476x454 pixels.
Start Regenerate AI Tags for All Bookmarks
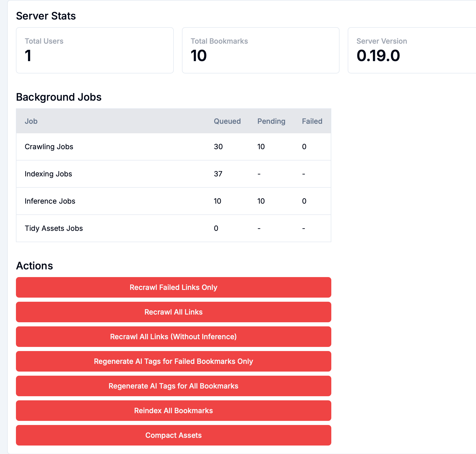click(173, 386)
